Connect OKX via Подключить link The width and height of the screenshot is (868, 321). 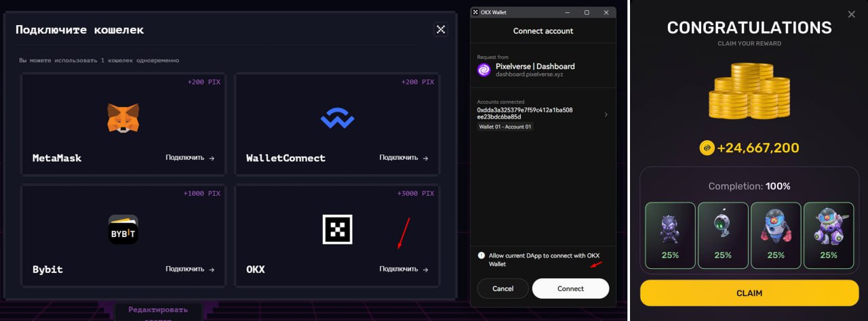(403, 269)
